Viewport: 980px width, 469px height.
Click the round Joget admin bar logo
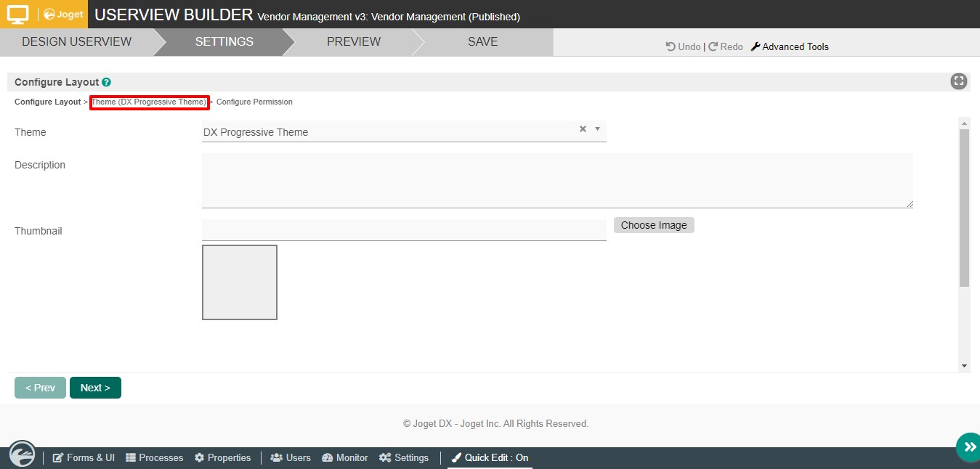click(x=23, y=454)
